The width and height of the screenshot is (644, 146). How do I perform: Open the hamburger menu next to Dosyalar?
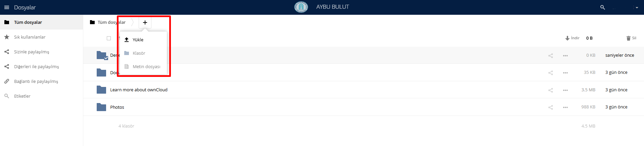[7, 7]
